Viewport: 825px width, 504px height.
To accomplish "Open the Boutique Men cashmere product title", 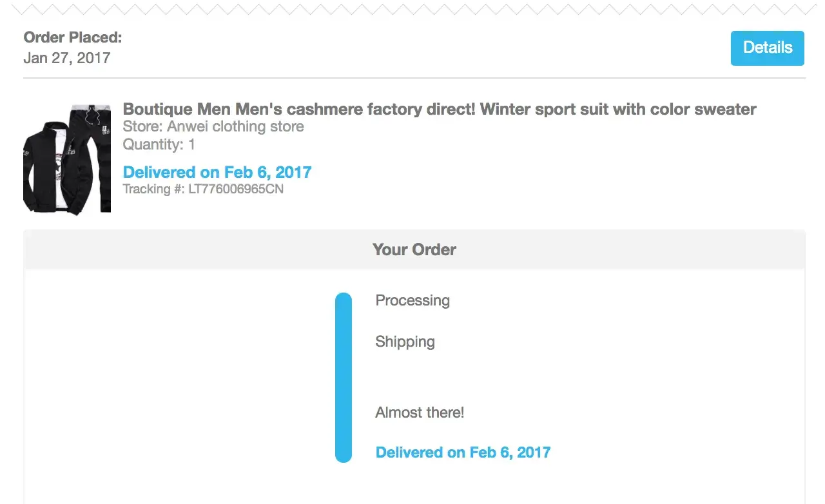I will pos(439,109).
